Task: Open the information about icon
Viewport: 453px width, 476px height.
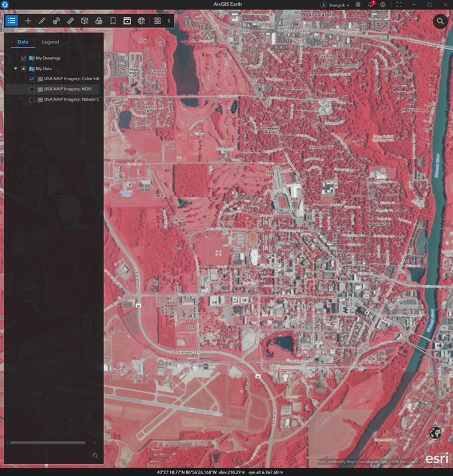Action: click(x=383, y=5)
